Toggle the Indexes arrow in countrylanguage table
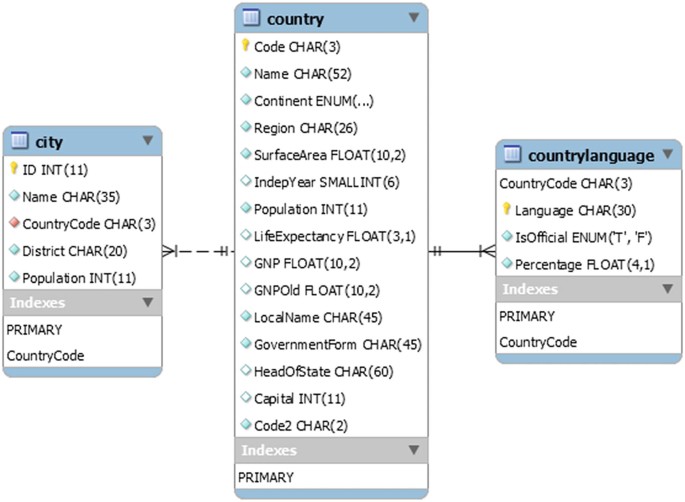 click(x=668, y=290)
